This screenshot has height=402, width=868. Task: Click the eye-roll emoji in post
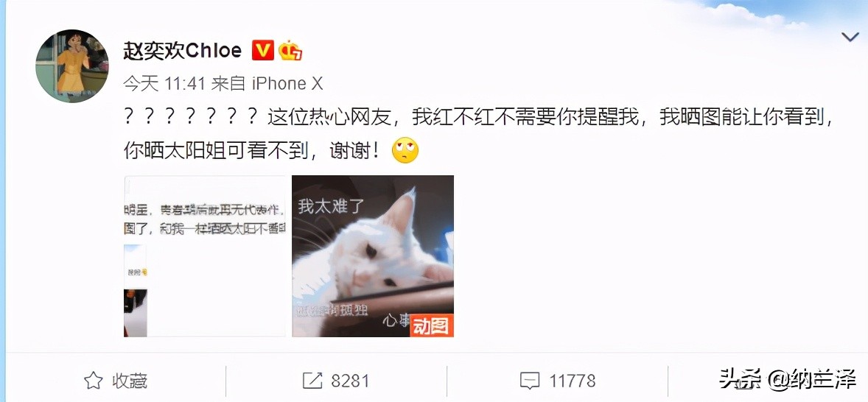405,150
